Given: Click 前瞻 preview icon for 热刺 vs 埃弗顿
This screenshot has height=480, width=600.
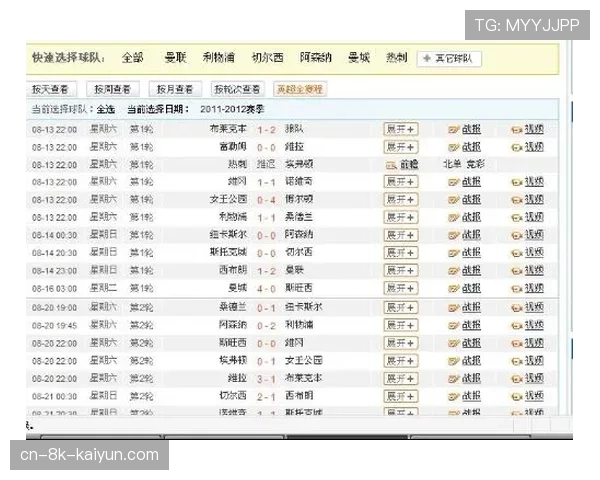Looking at the screenshot, I should coord(391,165).
